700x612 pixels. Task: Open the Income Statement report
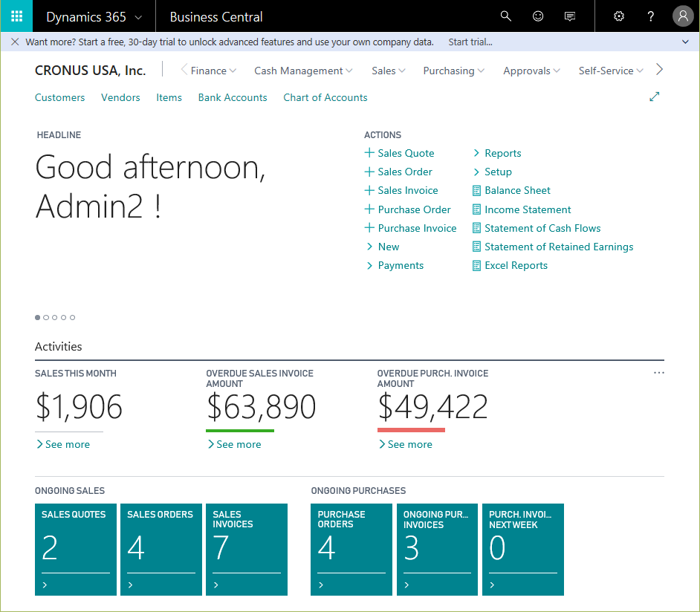pos(522,209)
